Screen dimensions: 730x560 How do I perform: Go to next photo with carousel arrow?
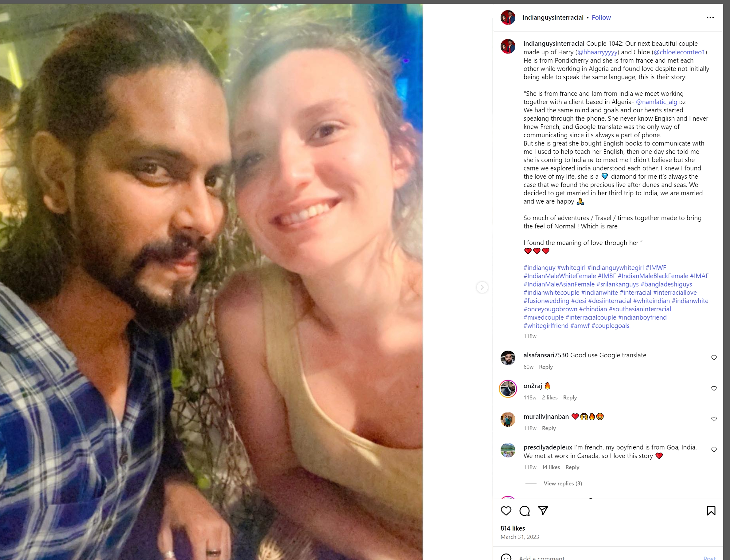coord(482,287)
